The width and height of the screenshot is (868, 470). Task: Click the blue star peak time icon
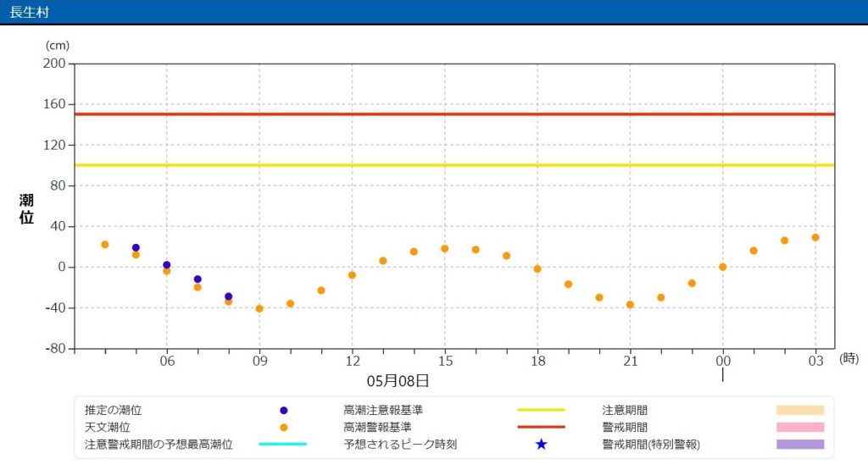click(542, 444)
